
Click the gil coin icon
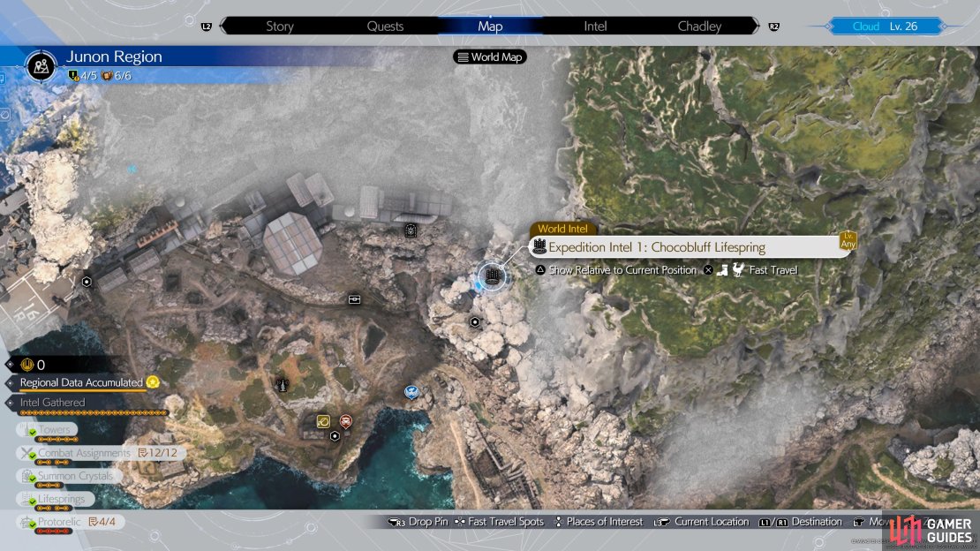click(x=26, y=365)
